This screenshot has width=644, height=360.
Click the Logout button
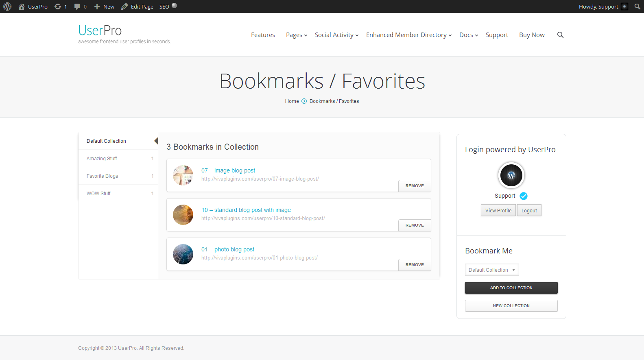pyautogui.click(x=529, y=210)
